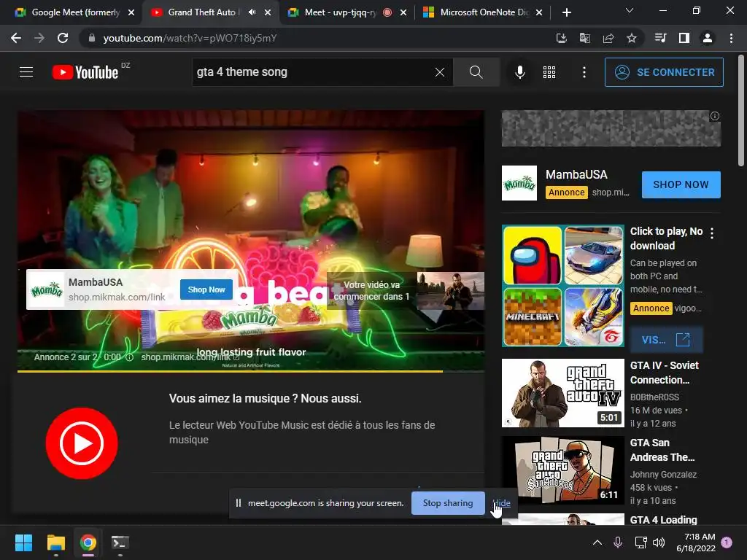Open the Chrome profile icon
The image size is (747, 560).
[x=708, y=38]
